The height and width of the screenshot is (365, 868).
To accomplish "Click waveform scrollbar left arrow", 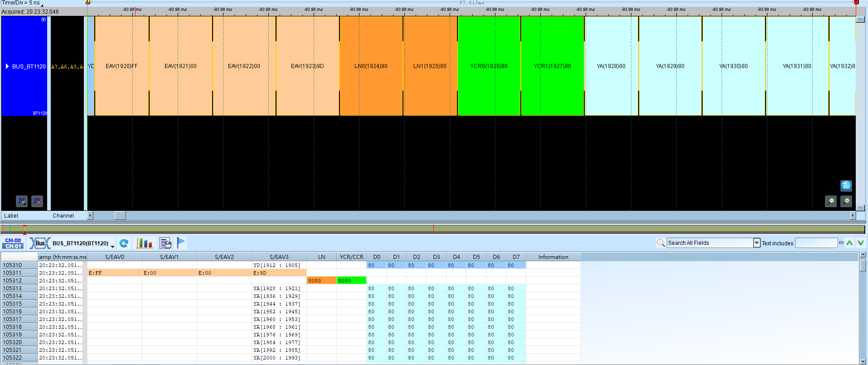I will click(90, 215).
